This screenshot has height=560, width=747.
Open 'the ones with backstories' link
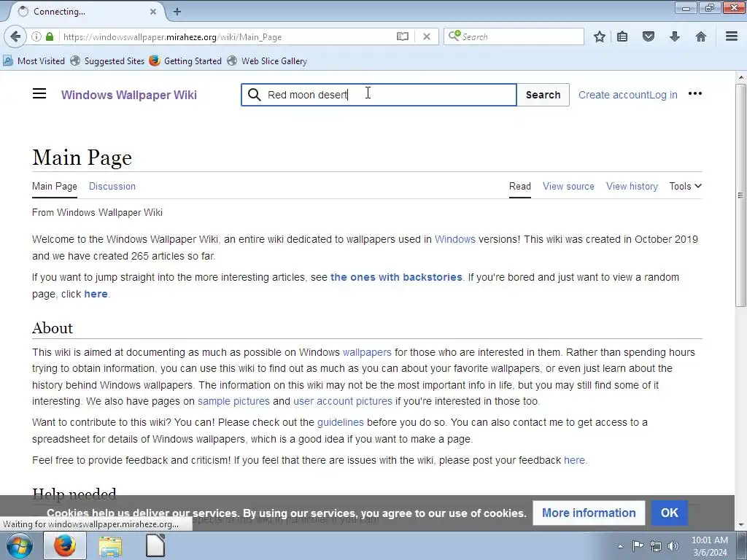coord(396,277)
